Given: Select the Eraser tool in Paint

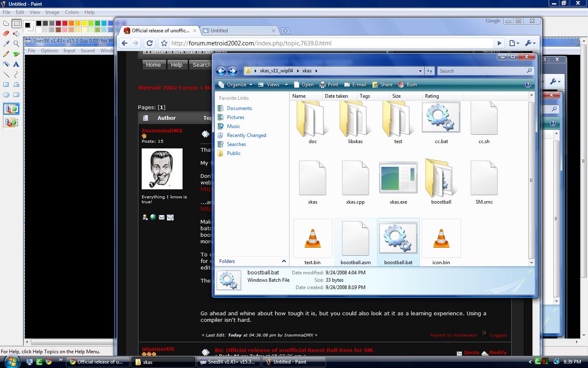Looking at the screenshot, I should [6, 34].
